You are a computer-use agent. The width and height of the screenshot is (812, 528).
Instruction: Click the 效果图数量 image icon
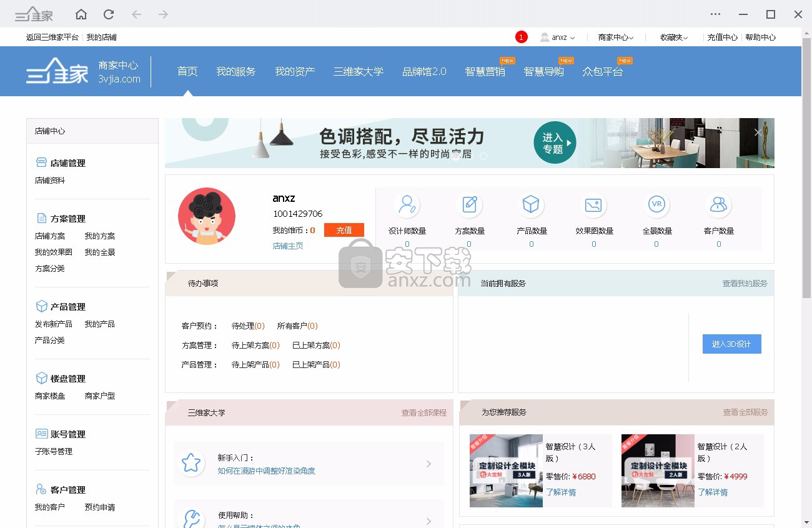click(x=593, y=204)
